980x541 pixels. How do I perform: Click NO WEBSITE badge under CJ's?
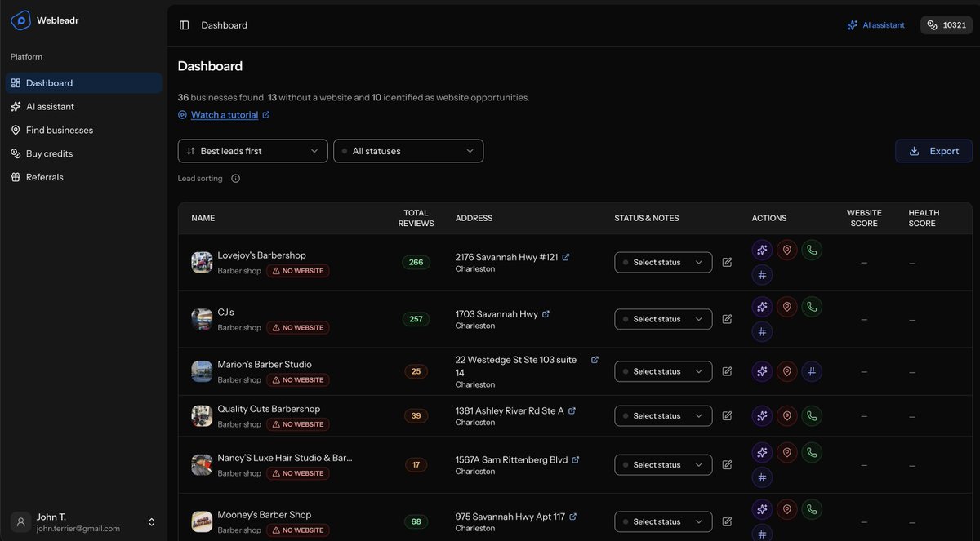pos(298,328)
